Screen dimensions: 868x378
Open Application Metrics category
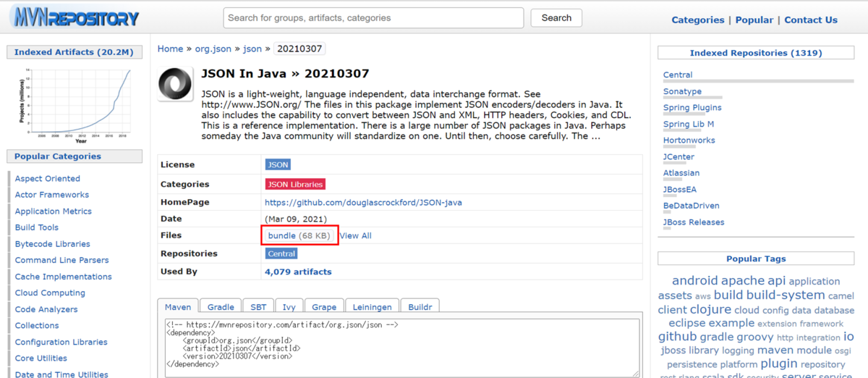[x=54, y=211]
